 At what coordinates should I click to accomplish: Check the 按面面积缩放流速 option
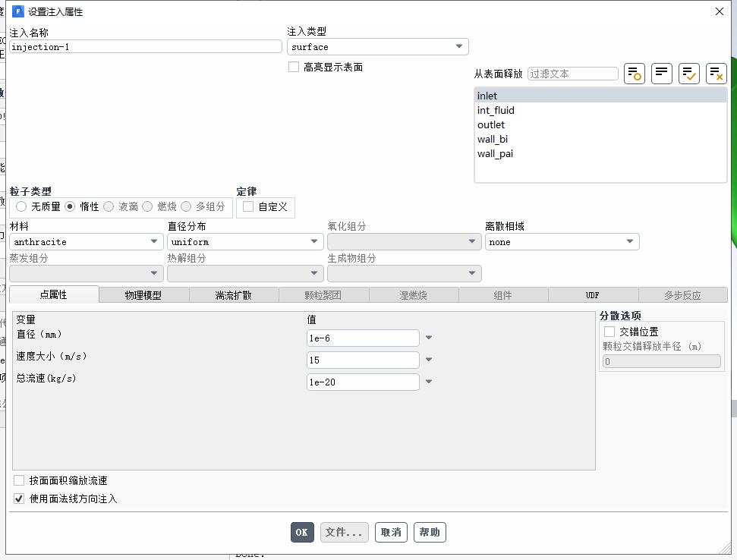click(20, 480)
